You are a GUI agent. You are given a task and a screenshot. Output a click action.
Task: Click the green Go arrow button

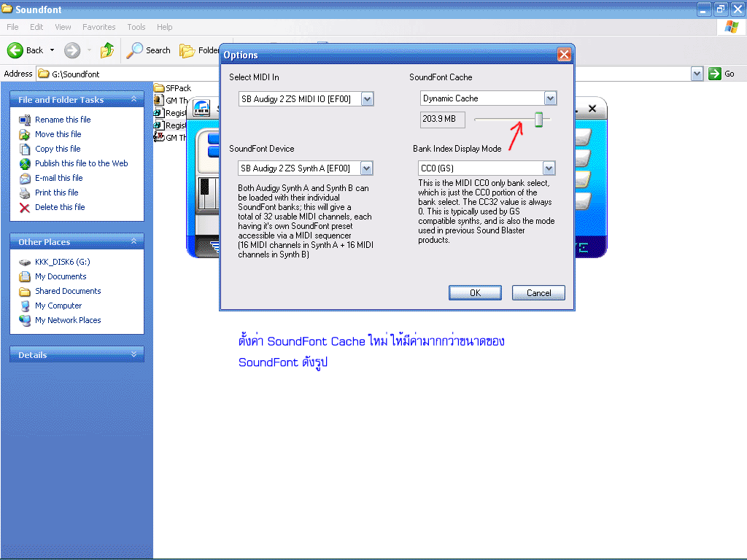[715, 74]
